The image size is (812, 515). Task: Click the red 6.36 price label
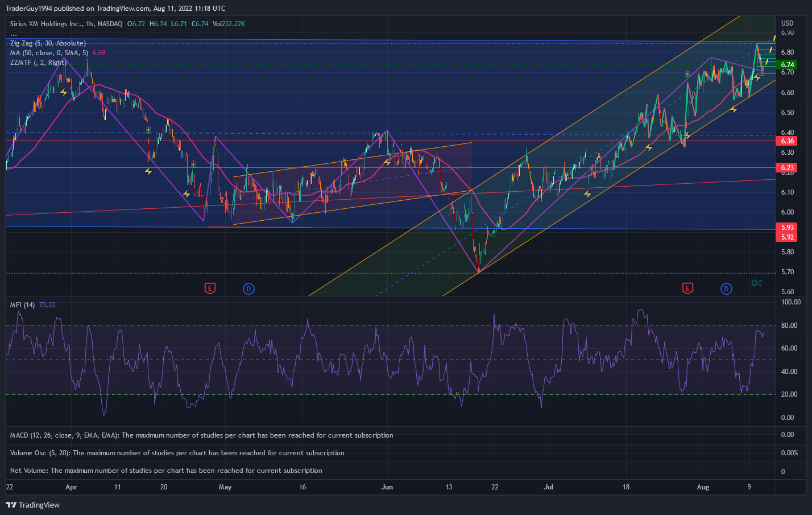point(788,141)
